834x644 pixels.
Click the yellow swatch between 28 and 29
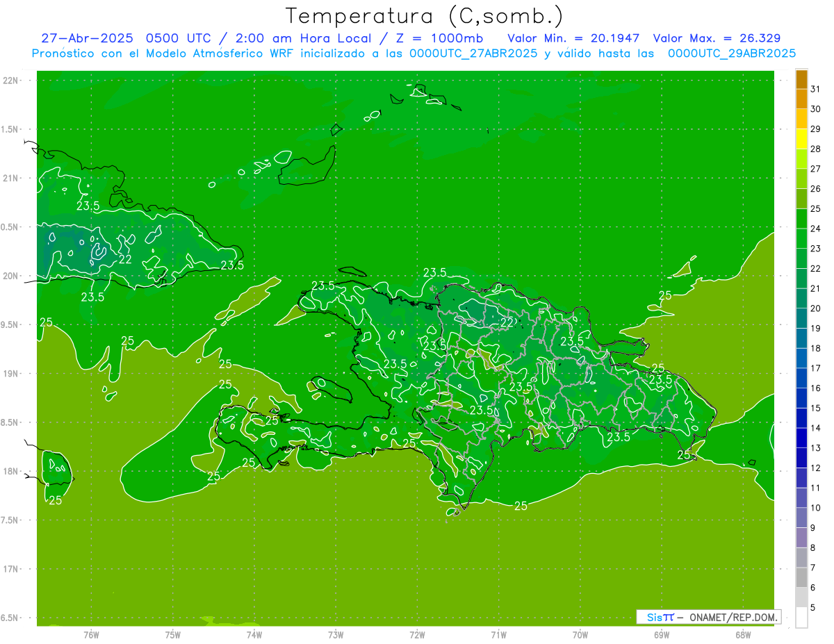click(x=801, y=139)
